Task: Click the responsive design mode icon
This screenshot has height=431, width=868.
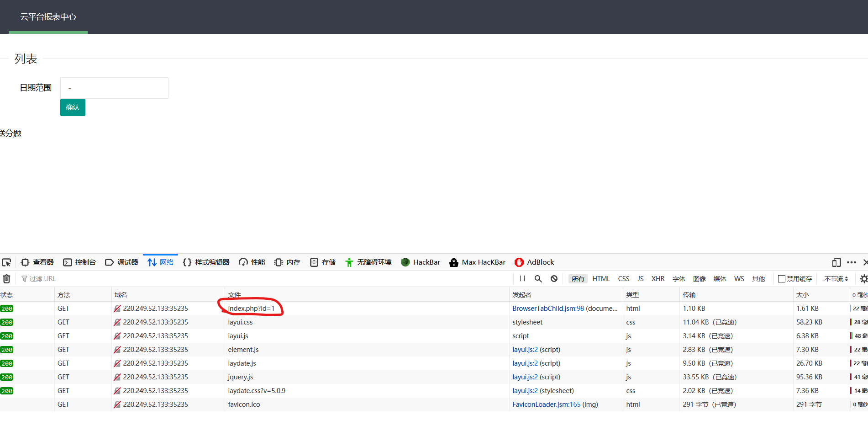Action: (836, 262)
